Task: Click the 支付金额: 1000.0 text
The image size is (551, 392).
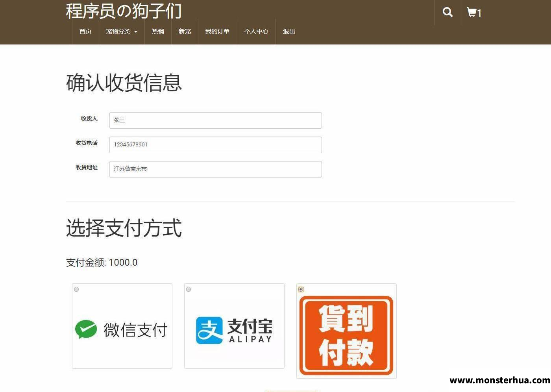Action: point(102,263)
